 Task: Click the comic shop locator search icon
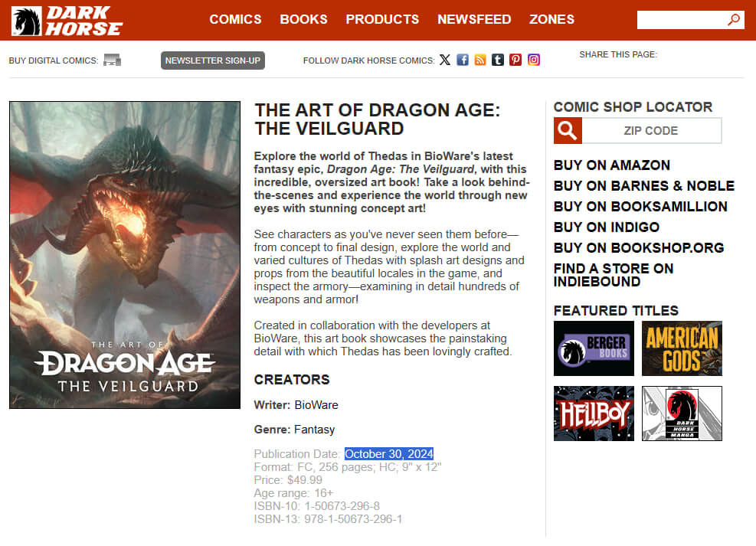tap(568, 131)
